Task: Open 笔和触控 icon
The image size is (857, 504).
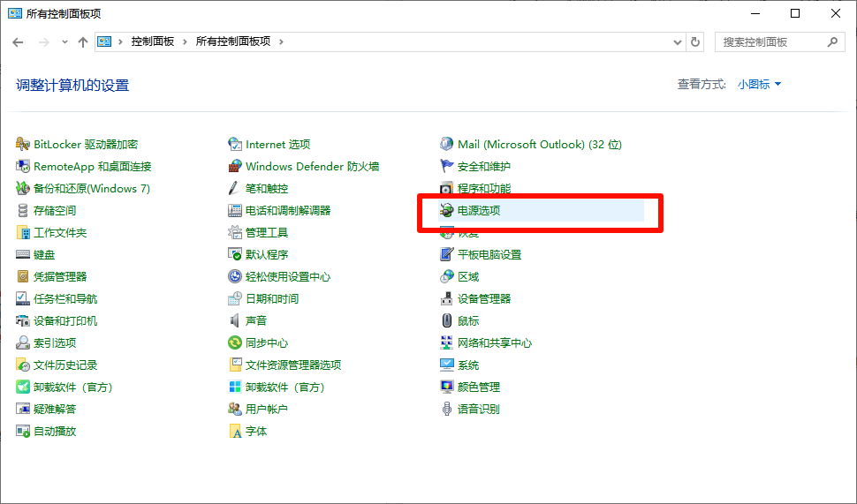Action: [234, 188]
